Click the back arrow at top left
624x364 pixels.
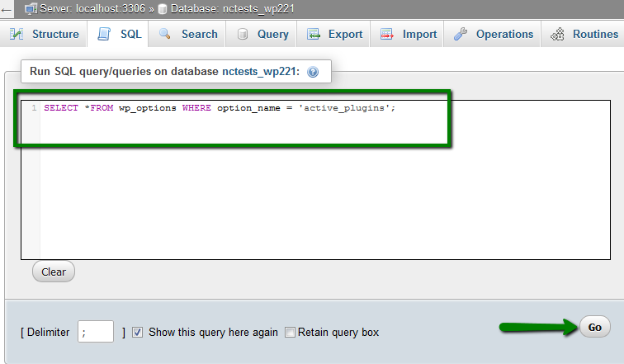click(7, 10)
